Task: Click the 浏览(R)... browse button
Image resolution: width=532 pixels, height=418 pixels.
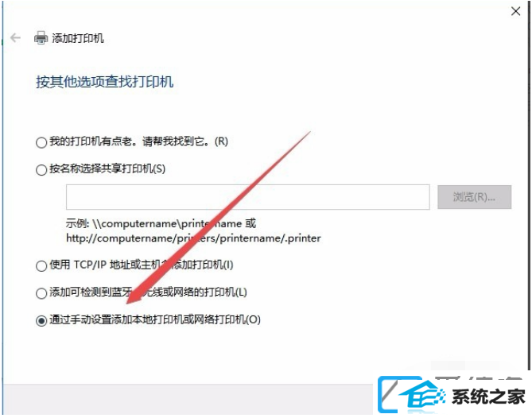Action: [x=474, y=197]
